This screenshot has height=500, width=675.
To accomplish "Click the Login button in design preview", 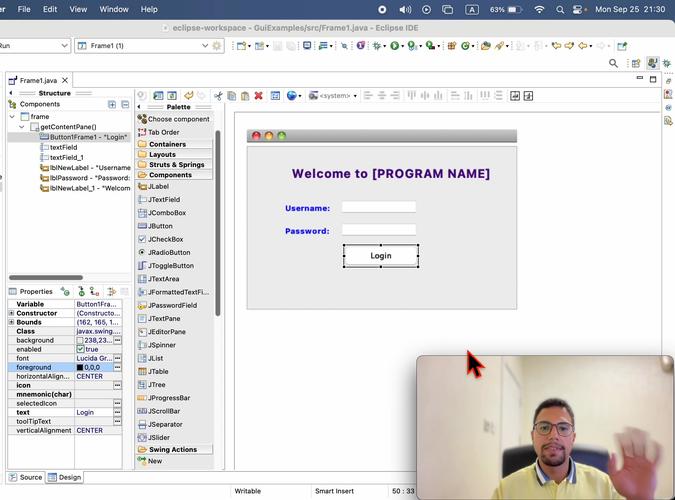I will point(381,256).
